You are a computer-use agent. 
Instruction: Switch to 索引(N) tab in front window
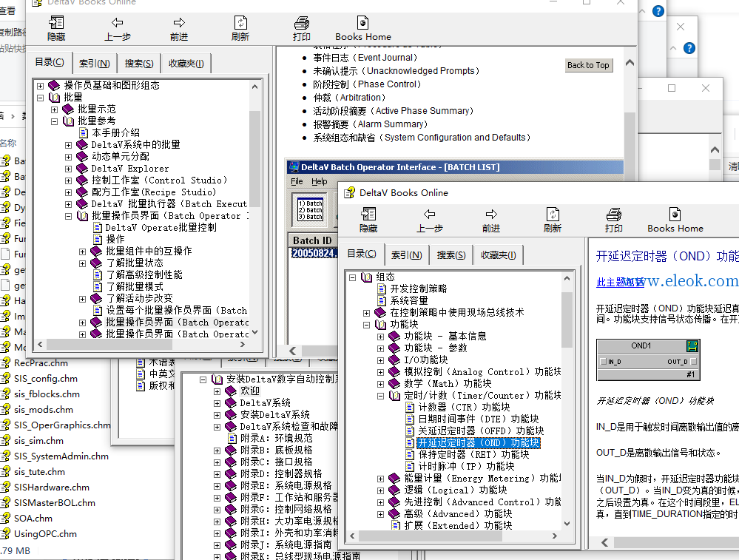[406, 255]
